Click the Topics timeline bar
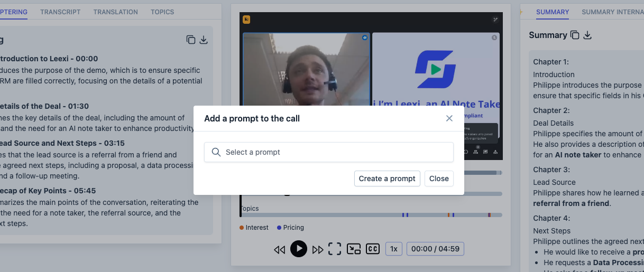Screen dimensions: 644x272 tap(371, 215)
